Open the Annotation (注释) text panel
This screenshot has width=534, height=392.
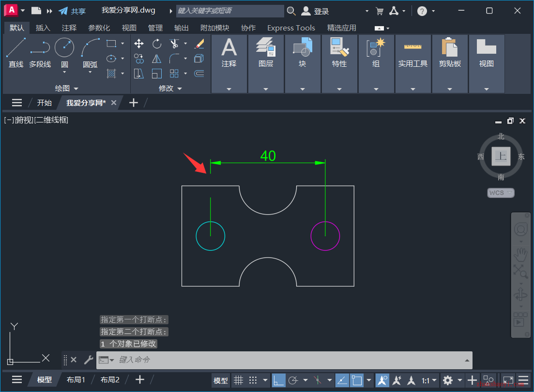[229, 64]
